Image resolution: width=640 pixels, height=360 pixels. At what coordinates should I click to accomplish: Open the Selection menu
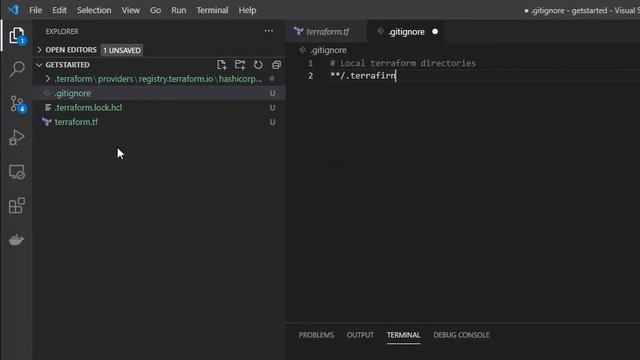[94, 10]
